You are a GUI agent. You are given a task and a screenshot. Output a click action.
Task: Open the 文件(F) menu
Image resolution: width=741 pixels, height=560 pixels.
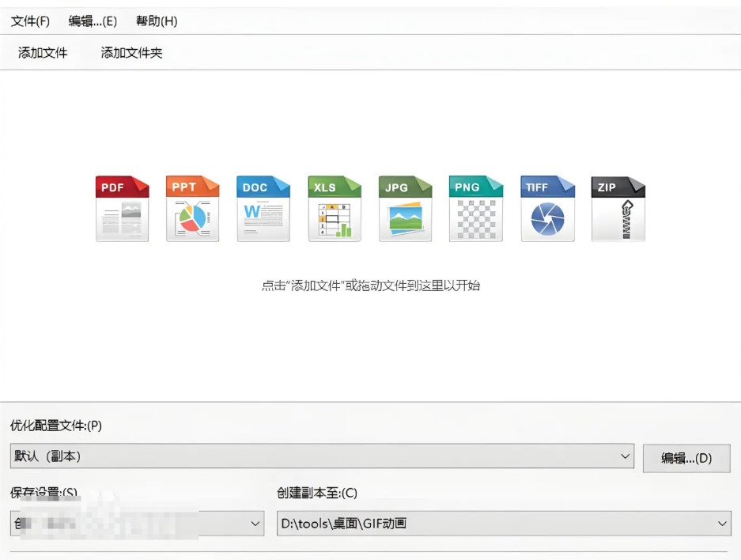point(30,21)
